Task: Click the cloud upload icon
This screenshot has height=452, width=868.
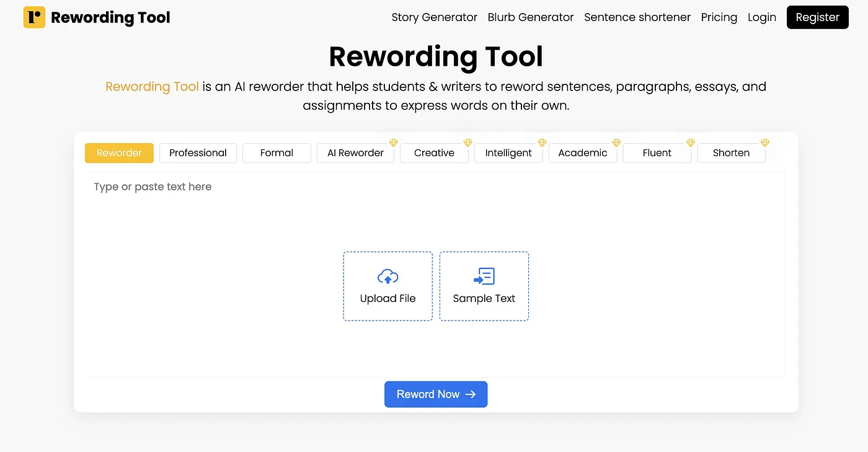Action: (x=387, y=277)
